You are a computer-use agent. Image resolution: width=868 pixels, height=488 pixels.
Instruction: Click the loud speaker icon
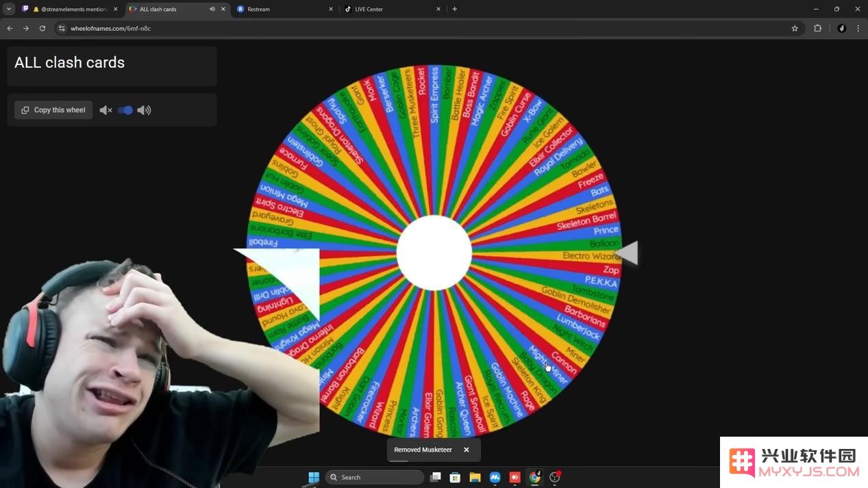click(144, 110)
